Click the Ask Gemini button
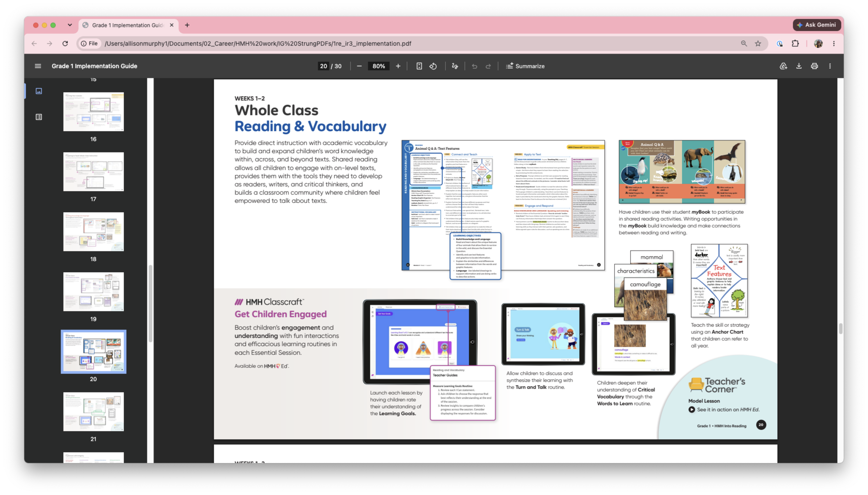The height and width of the screenshot is (495, 868). [816, 25]
